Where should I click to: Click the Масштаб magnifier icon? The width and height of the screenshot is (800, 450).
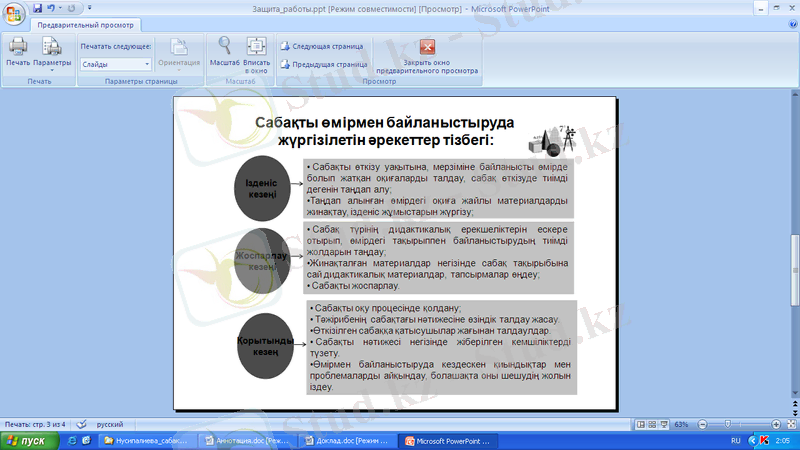(224, 50)
